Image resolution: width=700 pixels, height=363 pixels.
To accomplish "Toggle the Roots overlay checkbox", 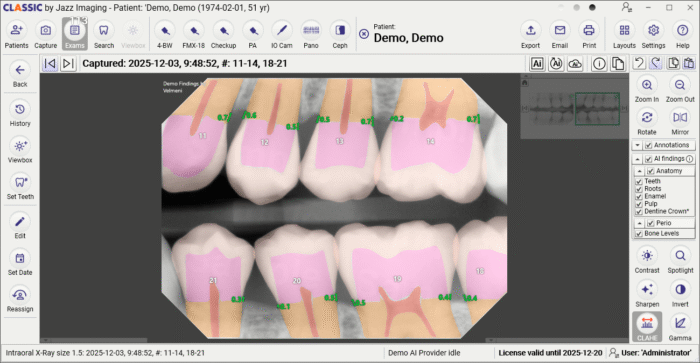I will [x=638, y=189].
